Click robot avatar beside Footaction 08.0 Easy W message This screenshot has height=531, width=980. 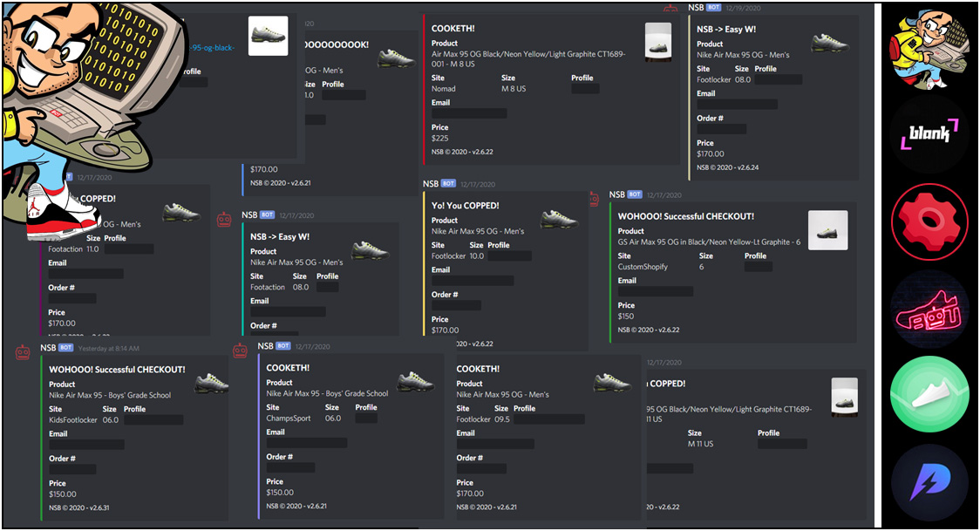pyautogui.click(x=224, y=220)
